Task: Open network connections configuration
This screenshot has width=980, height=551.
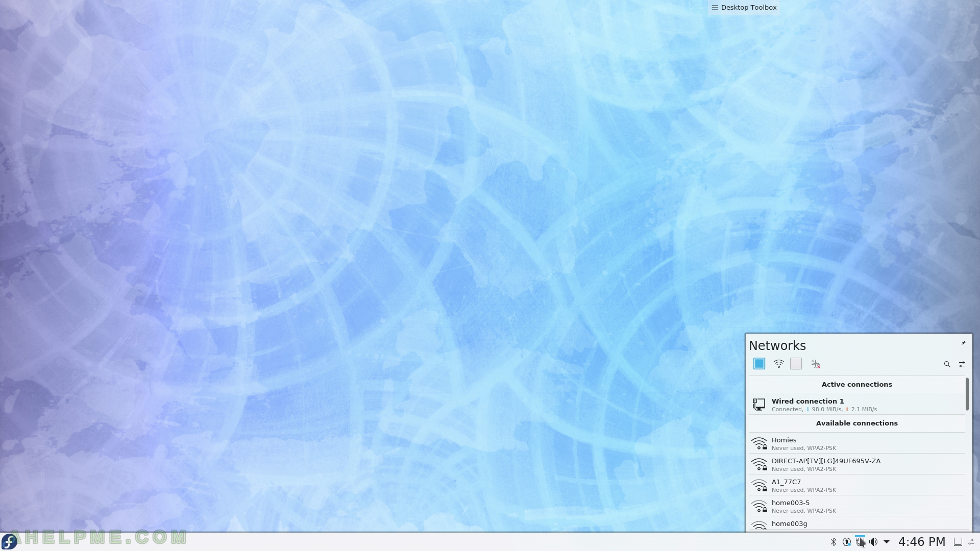Action: 962,364
